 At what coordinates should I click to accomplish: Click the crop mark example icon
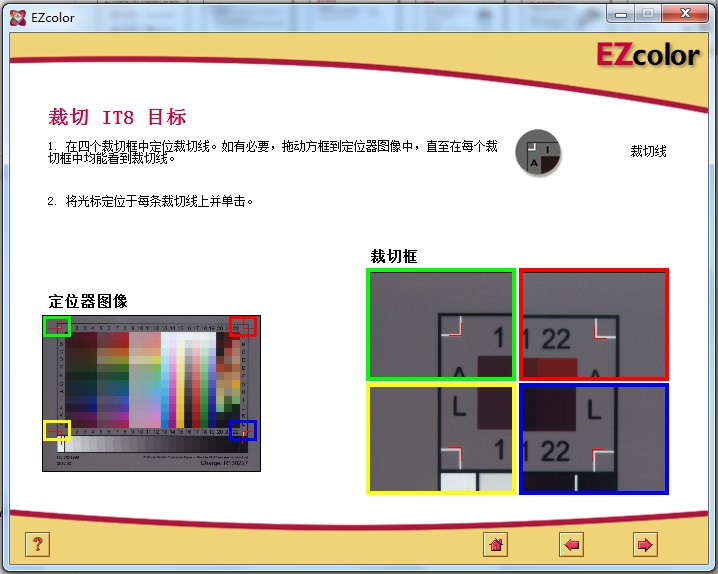click(538, 152)
